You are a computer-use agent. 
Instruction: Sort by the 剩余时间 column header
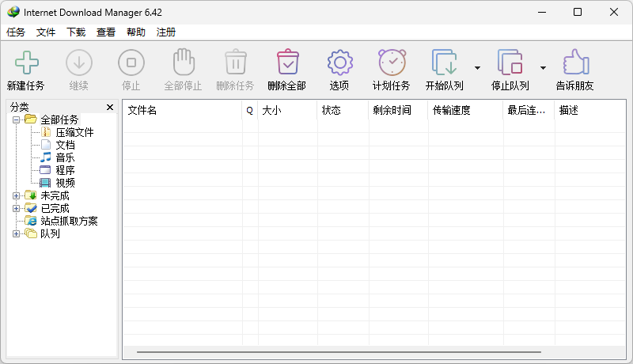398,110
